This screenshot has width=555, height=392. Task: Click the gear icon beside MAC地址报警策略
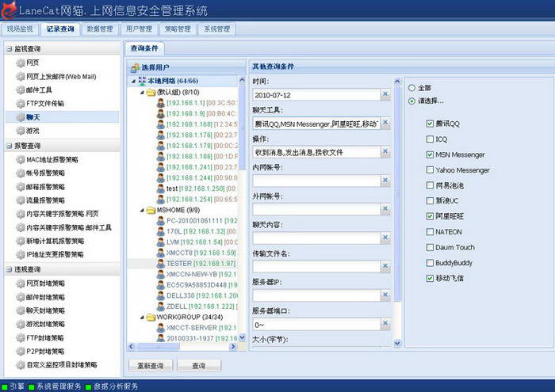click(21, 160)
